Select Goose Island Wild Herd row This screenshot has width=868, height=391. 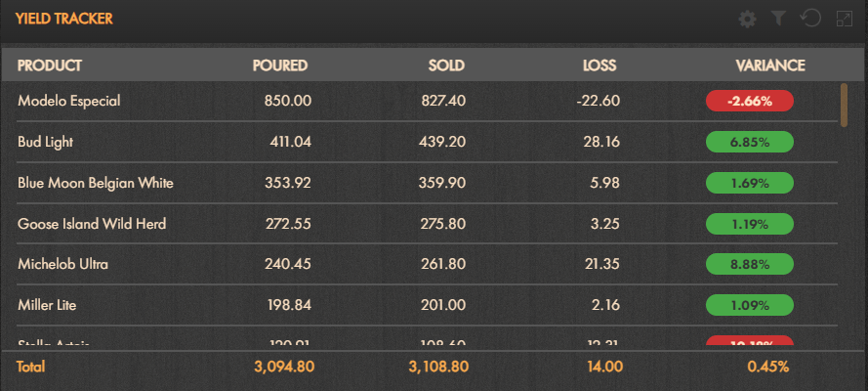tap(427, 224)
